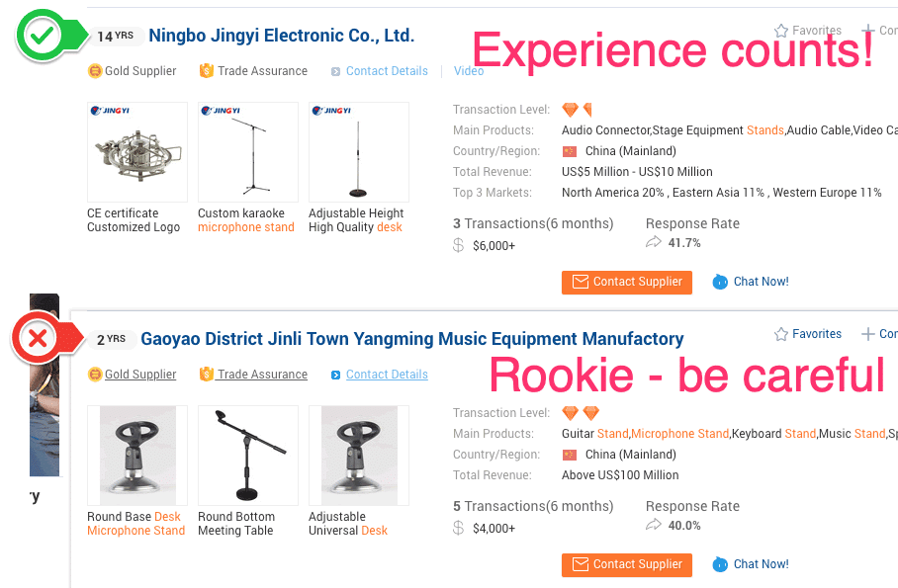Click the Favorites star for Gaoyao supplier
This screenshot has height=588, width=898.
click(781, 334)
